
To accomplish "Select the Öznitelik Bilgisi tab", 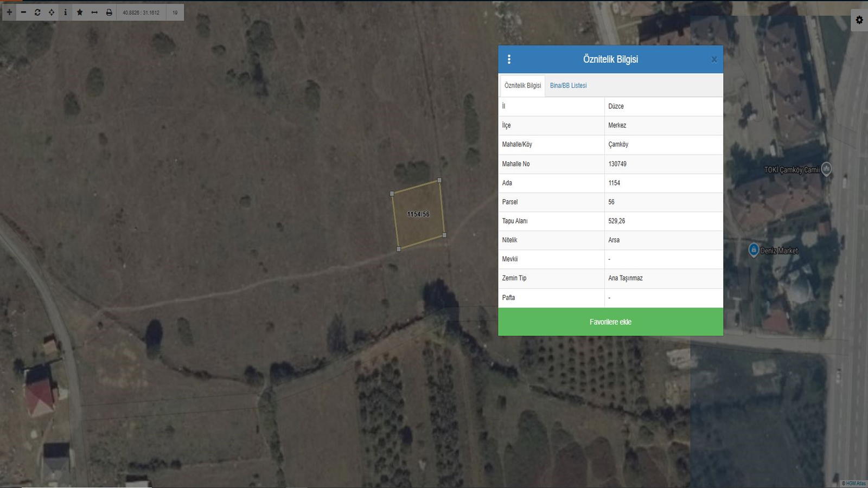I will 522,86.
